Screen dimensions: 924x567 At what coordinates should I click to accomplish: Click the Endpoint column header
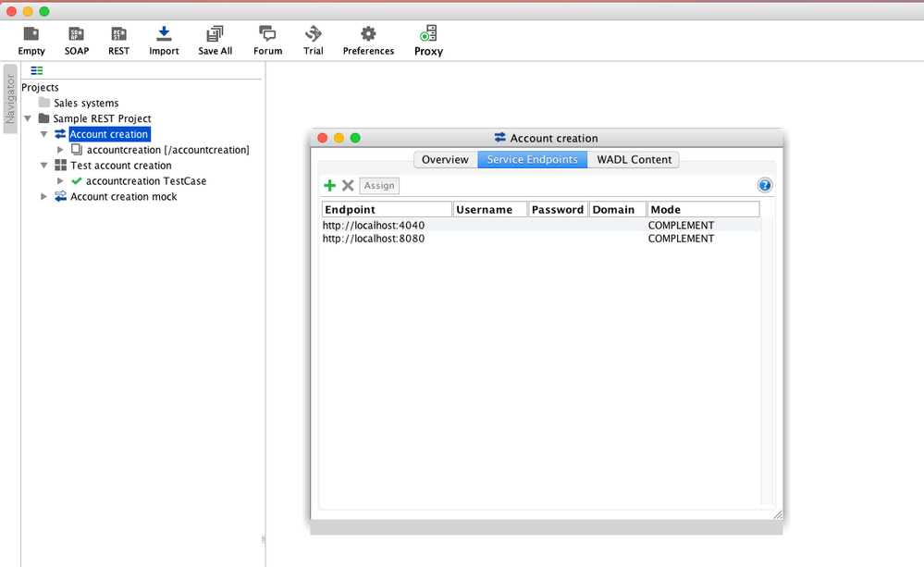387,210
